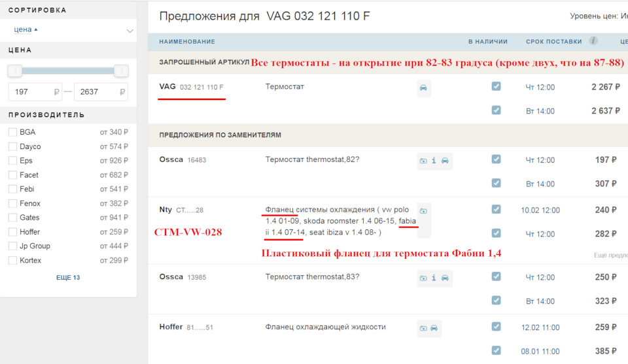The width and height of the screenshot is (628, 364).
Task: Enable the Eps manufacturer filter
Action: pyautogui.click(x=13, y=160)
